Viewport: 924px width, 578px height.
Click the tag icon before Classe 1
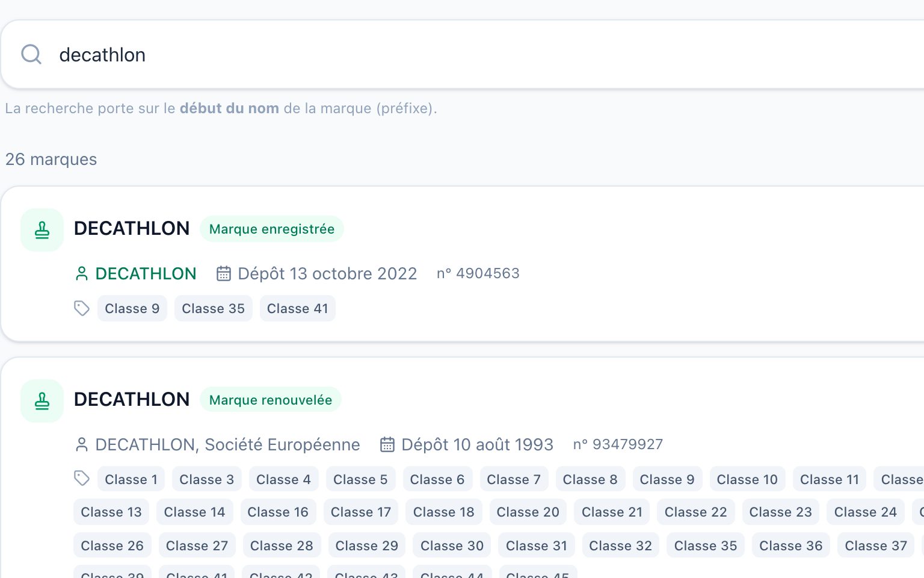pos(82,478)
